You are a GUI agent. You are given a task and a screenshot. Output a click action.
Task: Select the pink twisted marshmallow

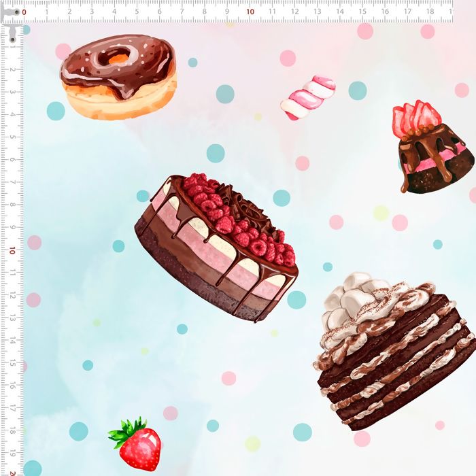[308, 97]
